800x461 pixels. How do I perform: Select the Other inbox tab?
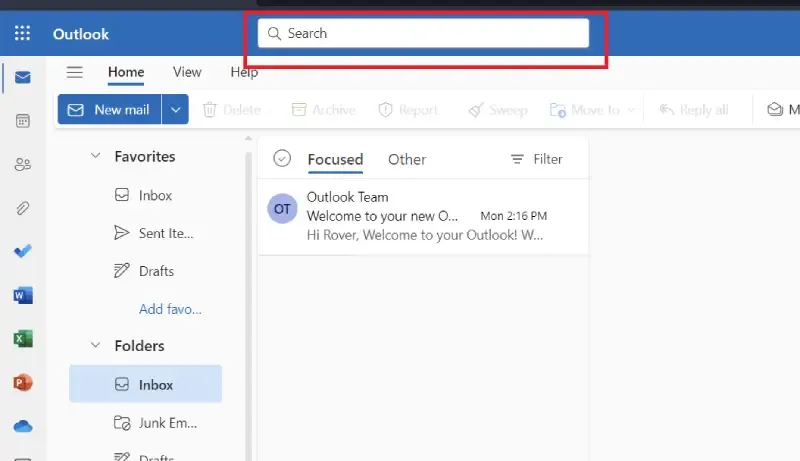click(407, 159)
